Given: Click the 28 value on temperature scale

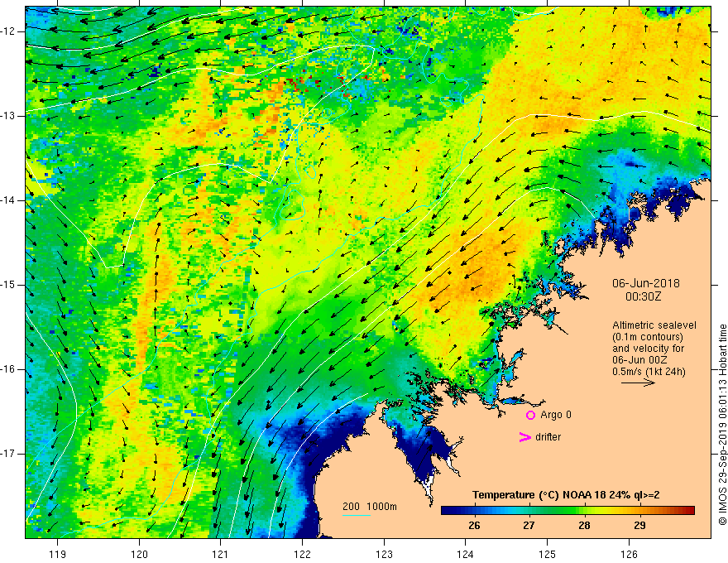Looking at the screenshot, I should (x=584, y=526).
